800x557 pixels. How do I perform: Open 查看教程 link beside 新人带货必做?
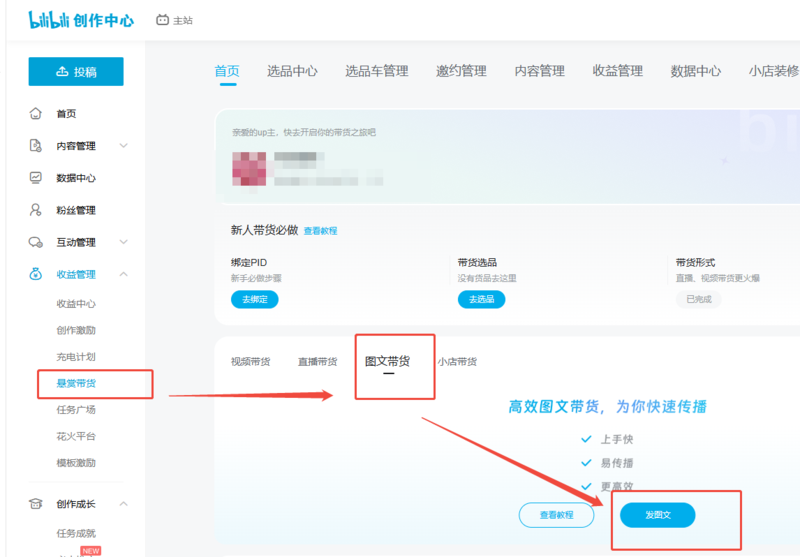pos(320,231)
